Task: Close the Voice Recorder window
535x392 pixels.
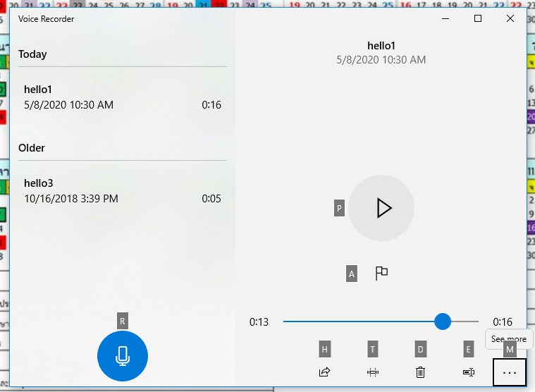Action: (x=510, y=19)
